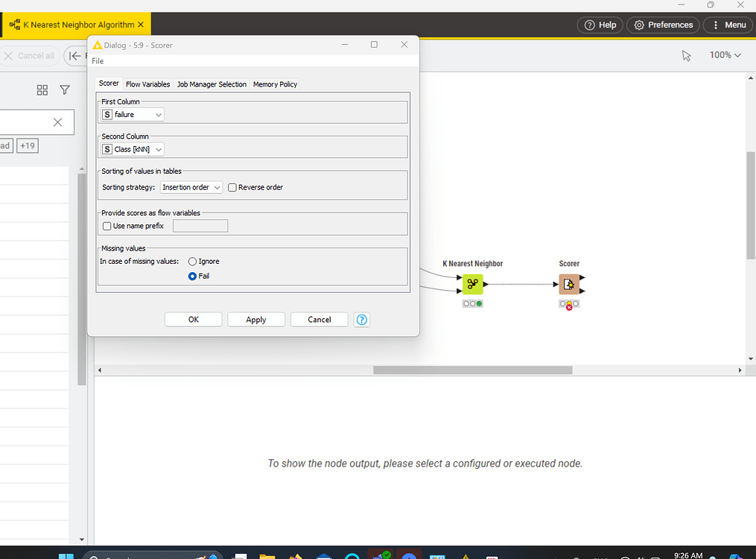Screen dimensions: 756x559
Task: Check the Reverse order checkbox
Action: coord(232,187)
